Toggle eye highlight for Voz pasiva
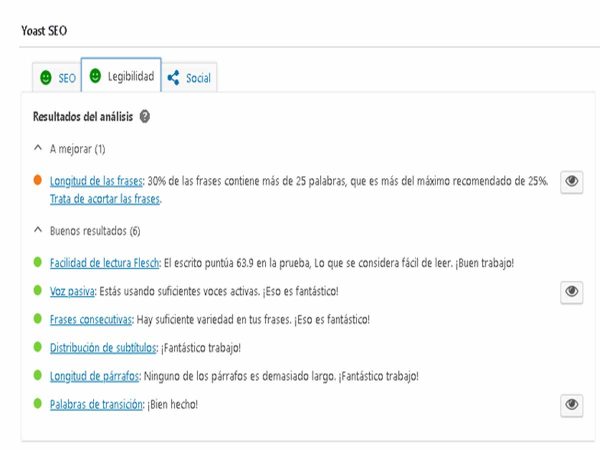Screen dimensions: 600x450 click(x=571, y=291)
